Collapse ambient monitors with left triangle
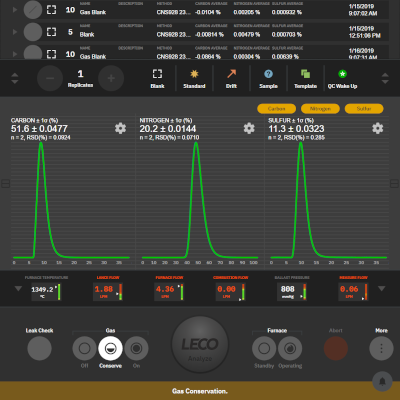Viewport: 400px width, 400px height. [x=18, y=289]
